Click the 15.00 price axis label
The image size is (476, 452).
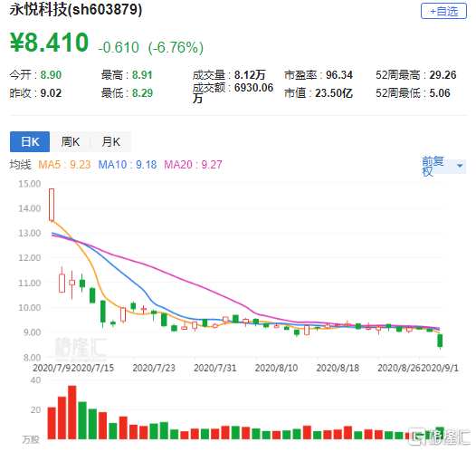[30, 184]
